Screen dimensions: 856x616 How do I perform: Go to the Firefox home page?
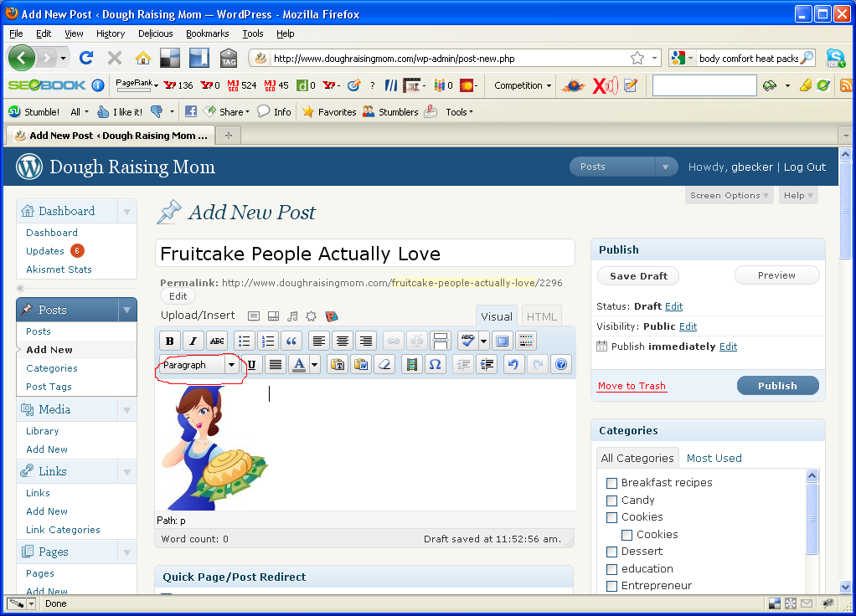[143, 58]
